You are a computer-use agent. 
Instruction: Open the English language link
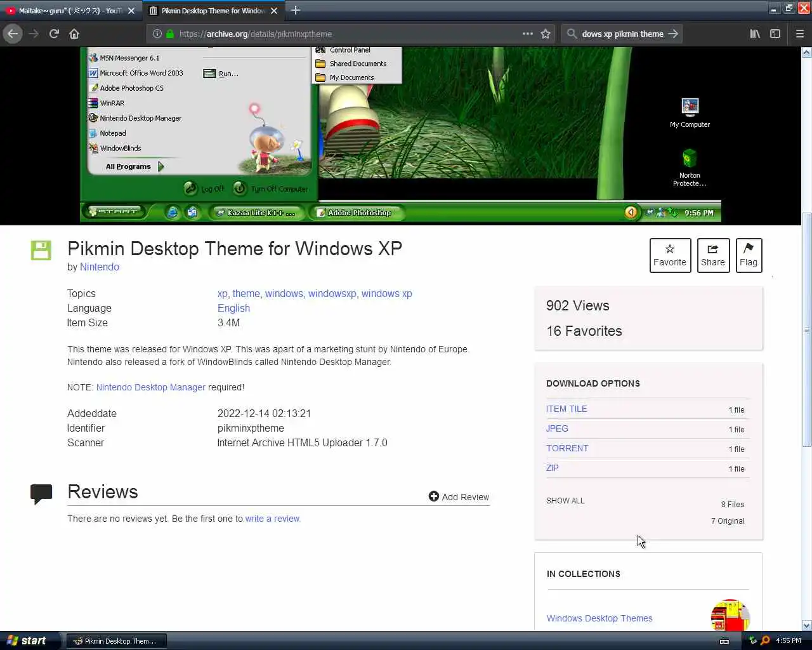[x=233, y=308]
